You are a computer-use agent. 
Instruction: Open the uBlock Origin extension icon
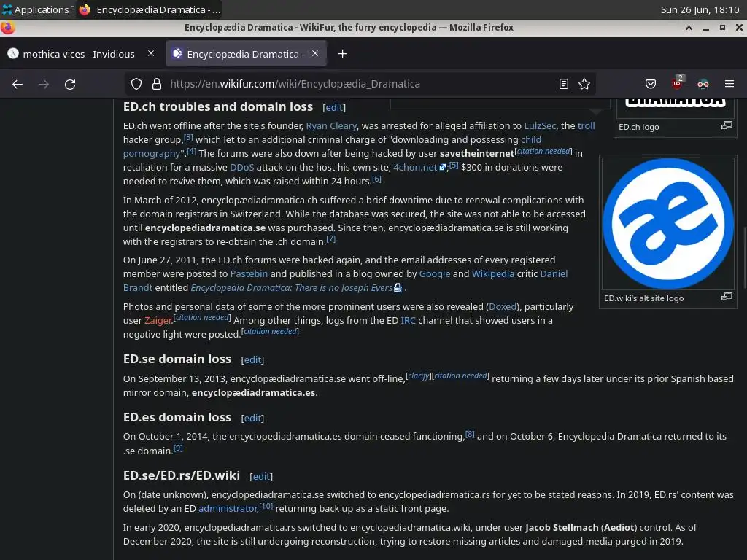[x=677, y=83]
